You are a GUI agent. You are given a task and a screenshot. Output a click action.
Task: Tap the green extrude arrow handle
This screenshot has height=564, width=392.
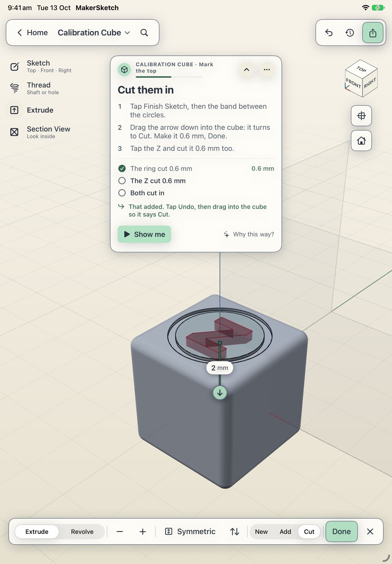click(x=220, y=393)
